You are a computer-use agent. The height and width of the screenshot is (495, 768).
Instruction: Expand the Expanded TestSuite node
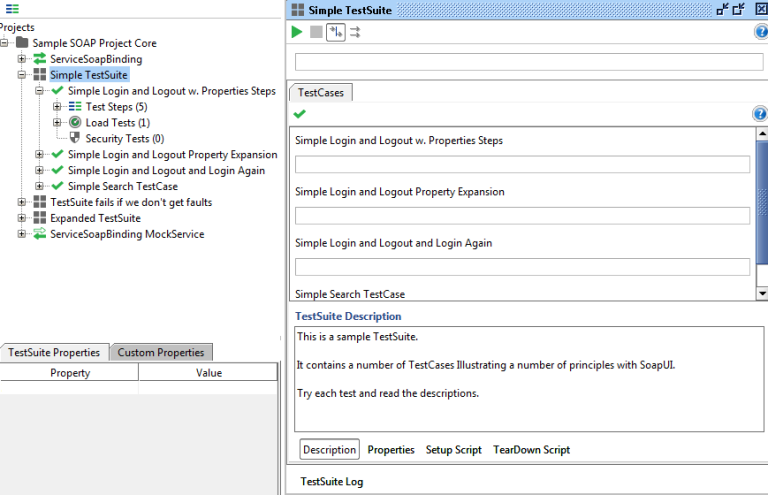[x=22, y=218]
